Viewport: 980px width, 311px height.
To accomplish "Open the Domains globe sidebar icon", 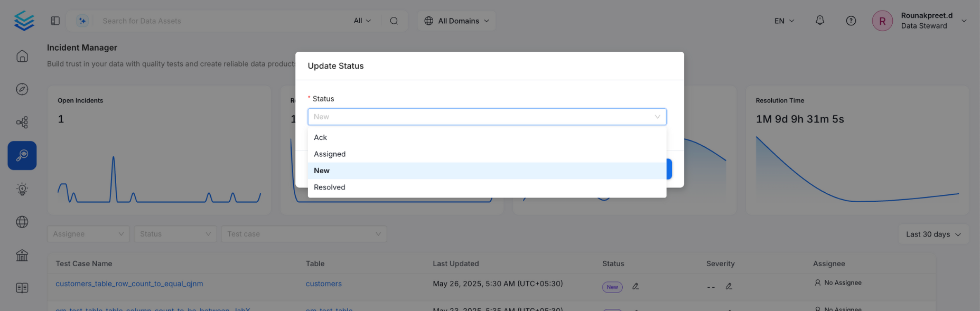I will click(x=22, y=222).
